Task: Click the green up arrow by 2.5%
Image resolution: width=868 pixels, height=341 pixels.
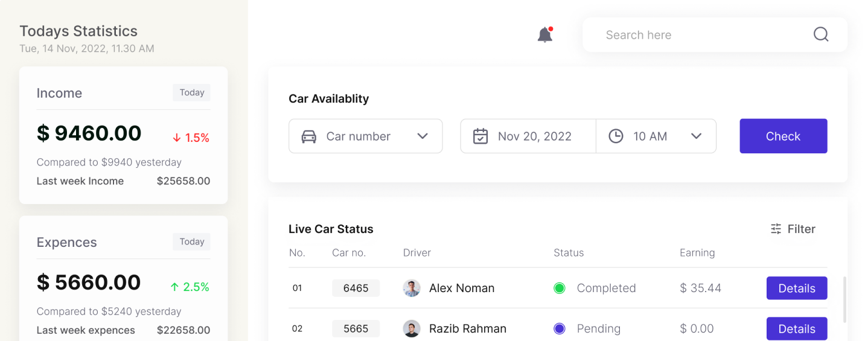Action: click(x=174, y=287)
